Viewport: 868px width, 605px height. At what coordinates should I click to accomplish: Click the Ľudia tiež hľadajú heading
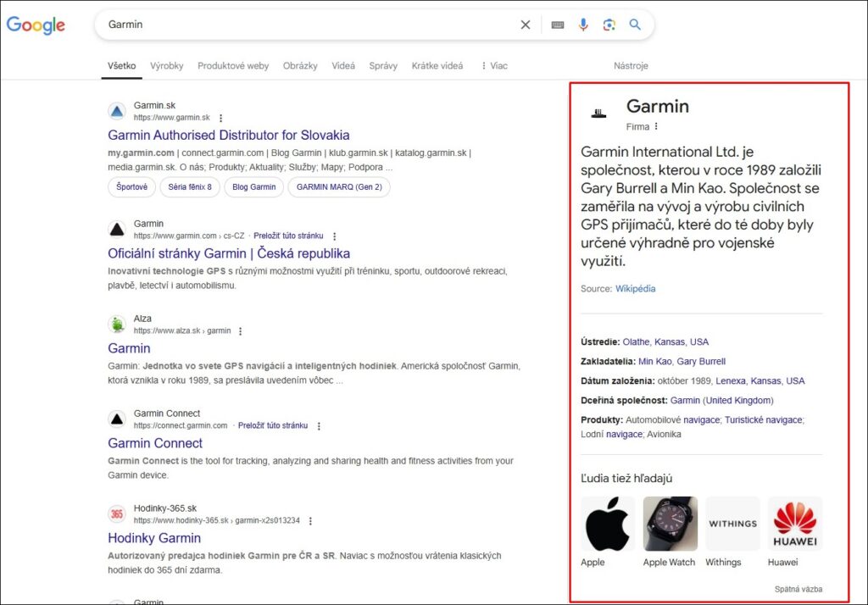click(626, 478)
